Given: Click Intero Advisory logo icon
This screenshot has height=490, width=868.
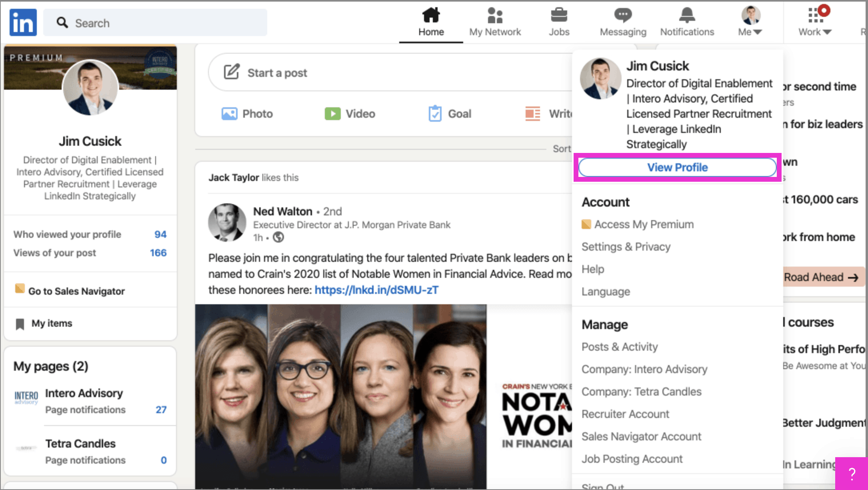Looking at the screenshot, I should tap(26, 398).
